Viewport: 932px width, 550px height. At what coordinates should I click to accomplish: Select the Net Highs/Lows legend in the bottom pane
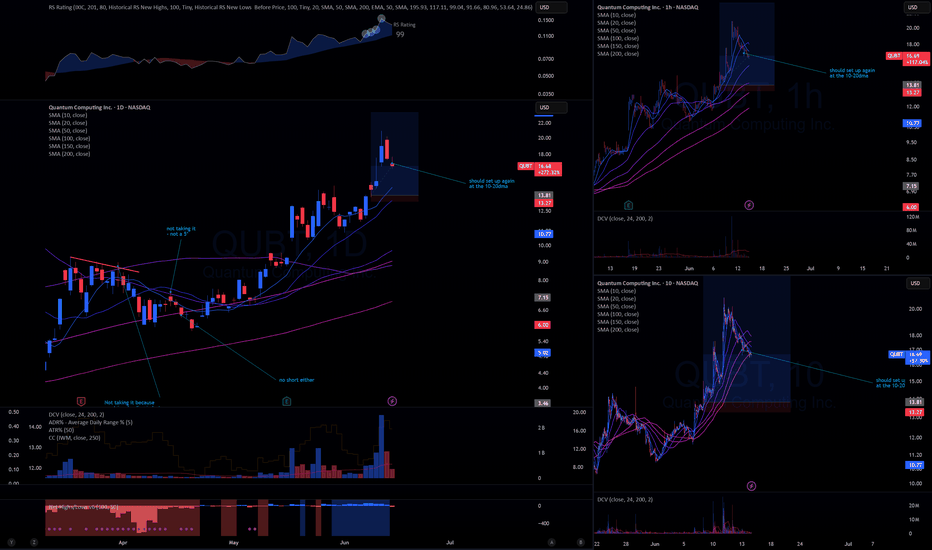(83, 507)
